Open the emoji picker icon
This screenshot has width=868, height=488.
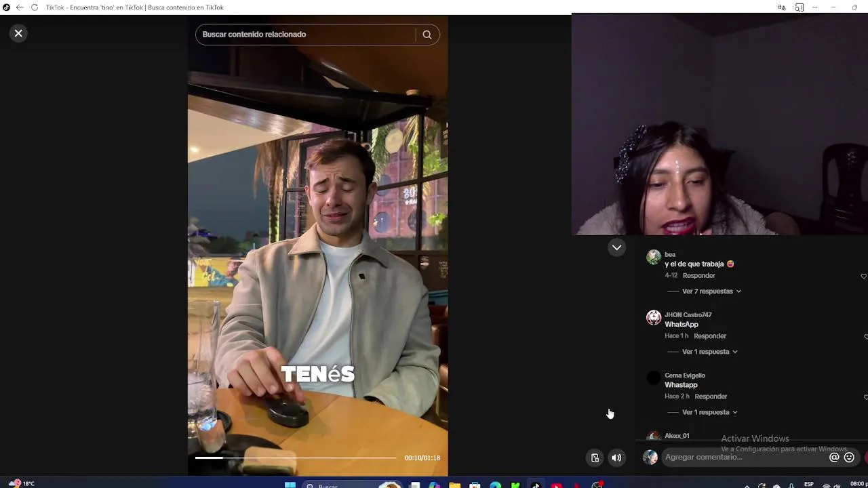(x=849, y=457)
